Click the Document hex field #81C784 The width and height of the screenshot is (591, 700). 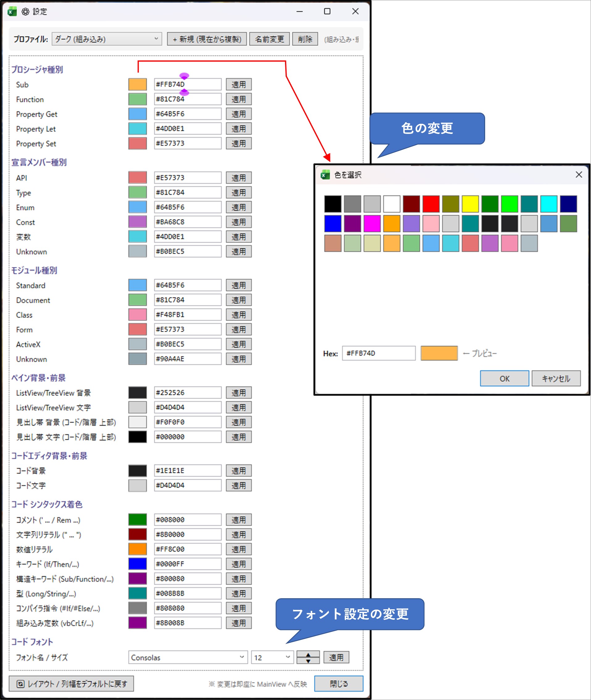click(x=188, y=300)
